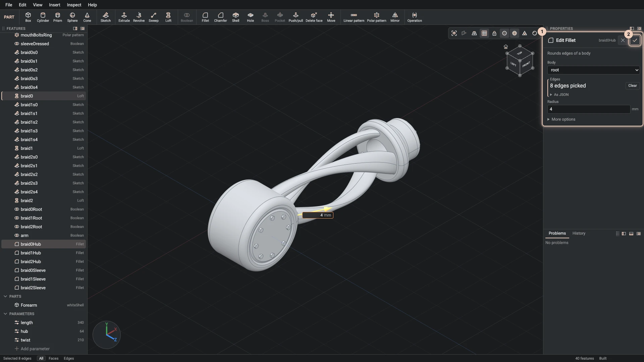The width and height of the screenshot is (644, 362).
Task: Open the Body dropdown showing root
Action: [x=593, y=70]
